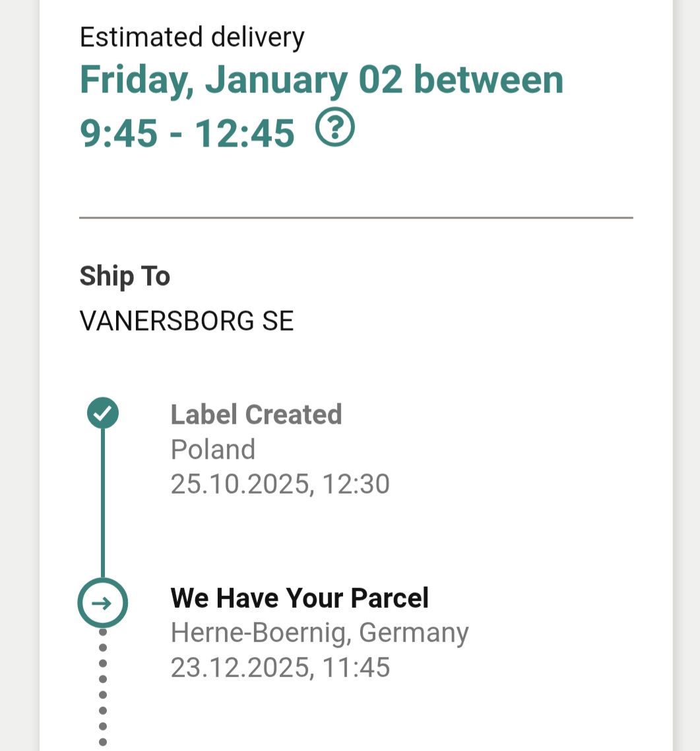Click the help question mark icon
Image resolution: width=700 pixels, height=751 pixels.
click(335, 128)
